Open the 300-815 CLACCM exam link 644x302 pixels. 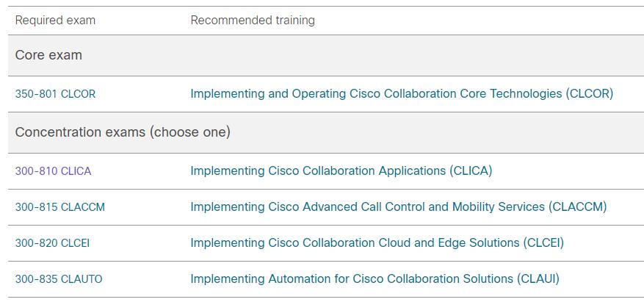60,207
